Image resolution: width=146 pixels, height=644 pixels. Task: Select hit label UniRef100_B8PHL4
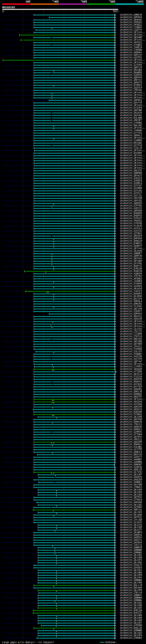coord(131,301)
